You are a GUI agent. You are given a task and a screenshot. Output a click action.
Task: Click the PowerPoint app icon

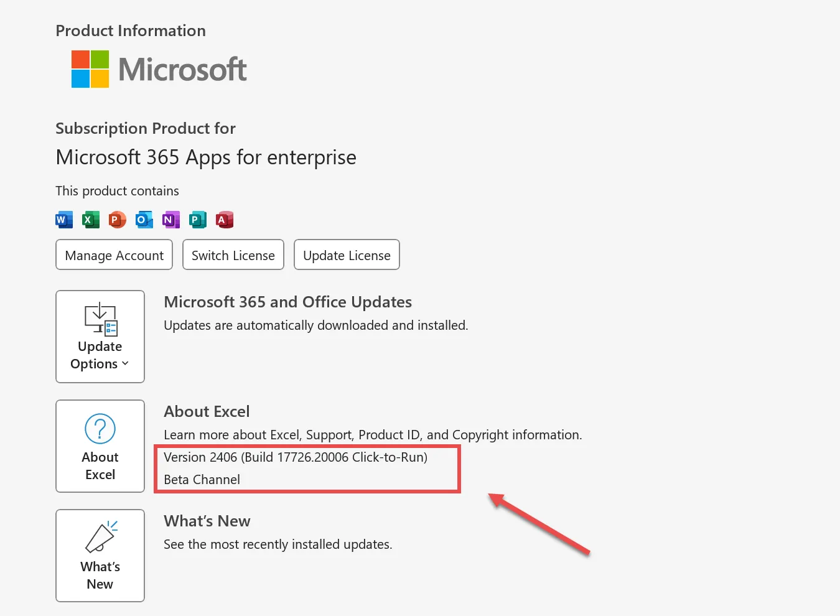coord(117,220)
